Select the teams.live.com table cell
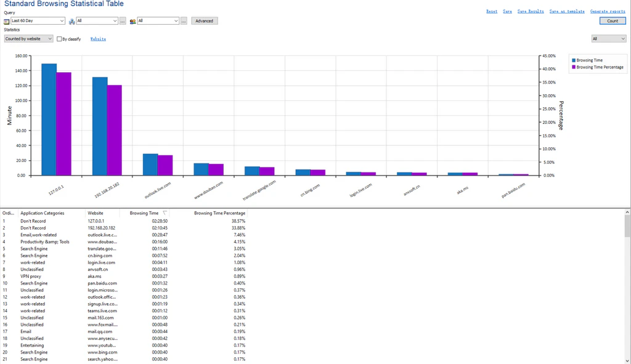 [x=102, y=311]
